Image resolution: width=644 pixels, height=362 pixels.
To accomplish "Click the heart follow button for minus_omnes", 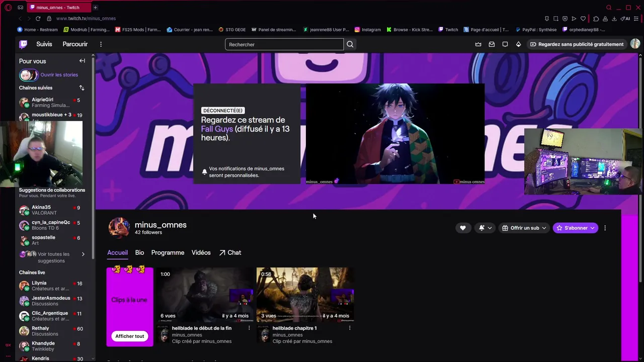I will coord(463,228).
